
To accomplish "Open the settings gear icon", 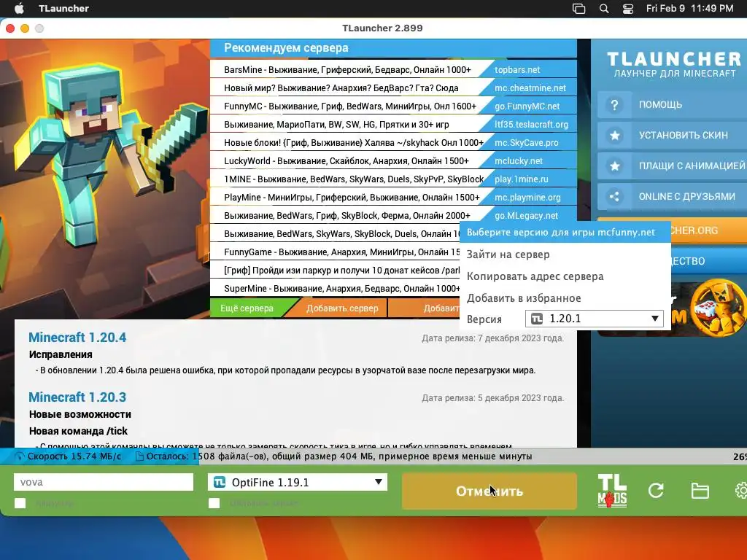I will pos(741,491).
